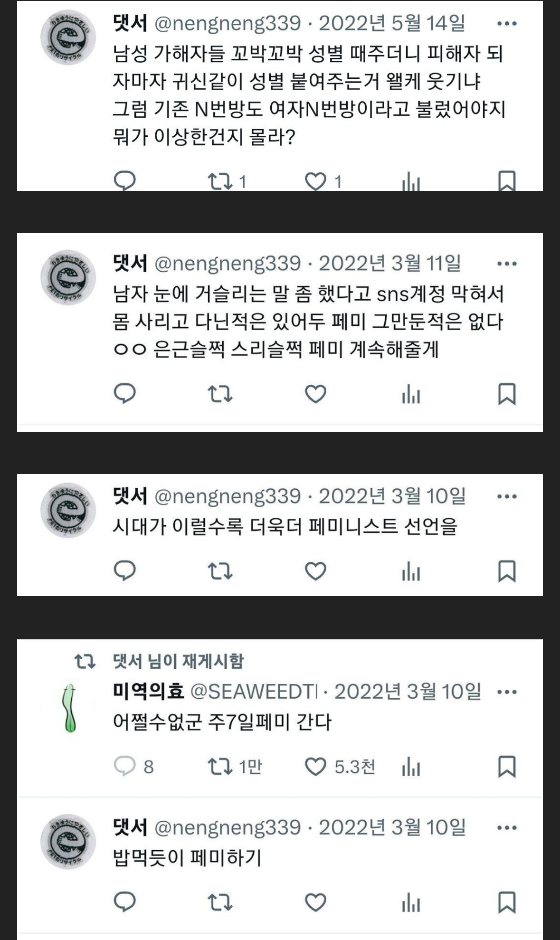Open the 2022년 3월 11일 timestamp

389,264
